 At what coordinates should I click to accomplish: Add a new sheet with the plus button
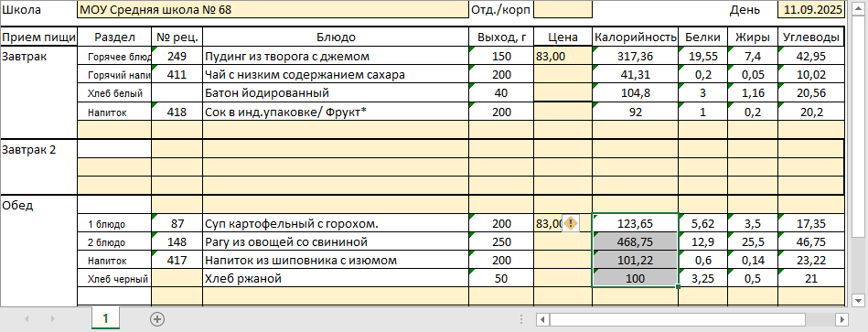pyautogui.click(x=157, y=318)
